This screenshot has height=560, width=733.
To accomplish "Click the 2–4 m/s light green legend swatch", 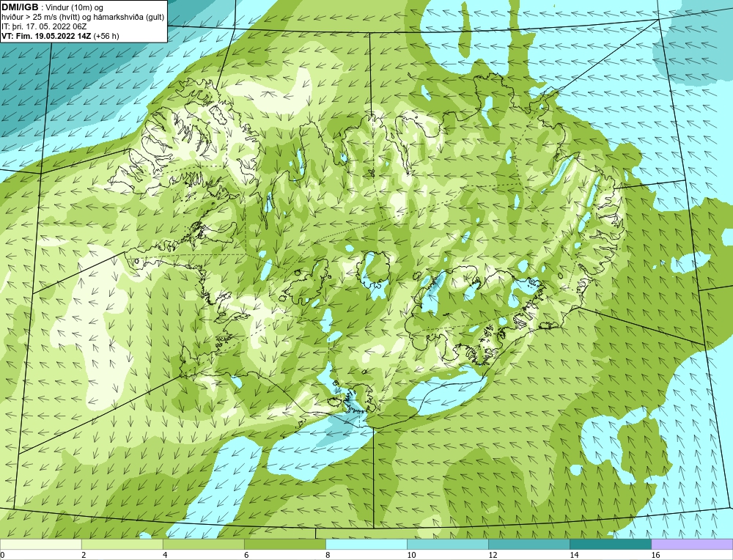I will click(122, 544).
